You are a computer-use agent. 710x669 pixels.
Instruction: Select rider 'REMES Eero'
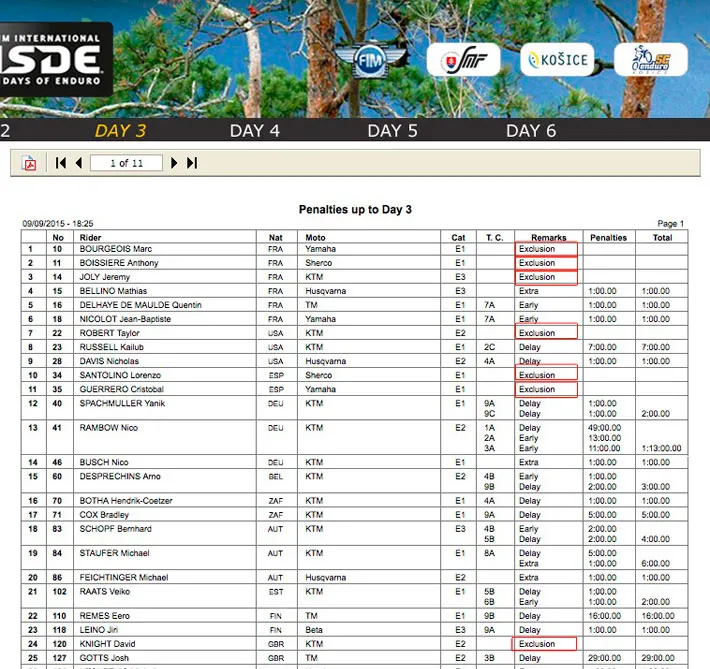[104, 616]
